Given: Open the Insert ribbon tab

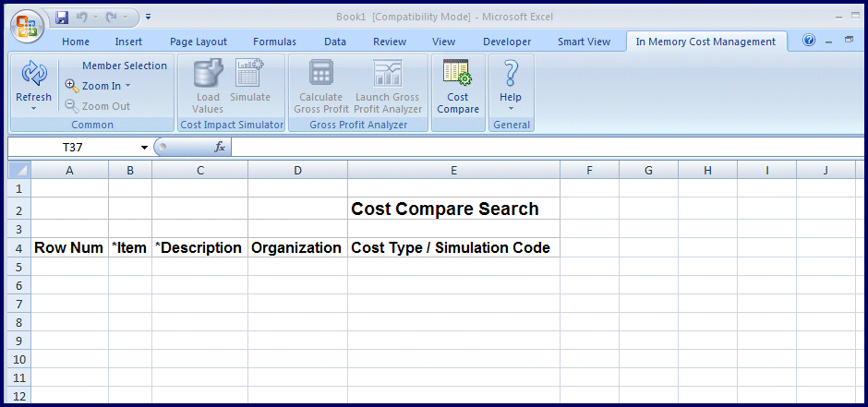Looking at the screenshot, I should pos(128,42).
